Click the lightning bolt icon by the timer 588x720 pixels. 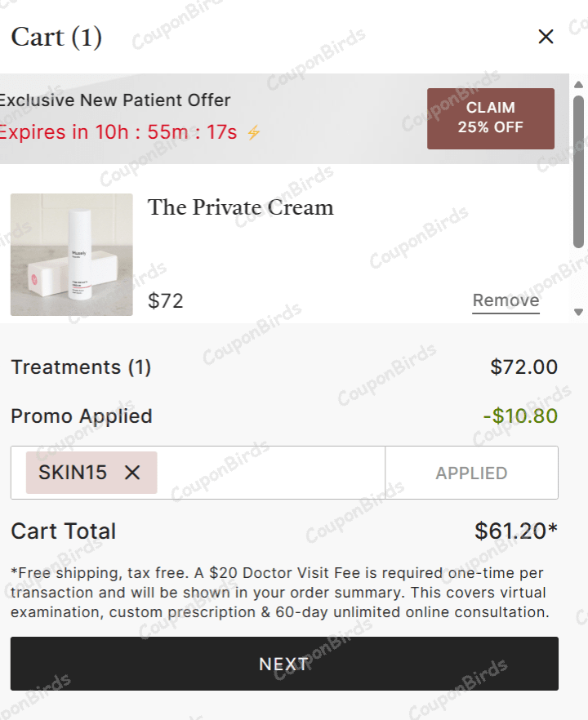tap(254, 132)
